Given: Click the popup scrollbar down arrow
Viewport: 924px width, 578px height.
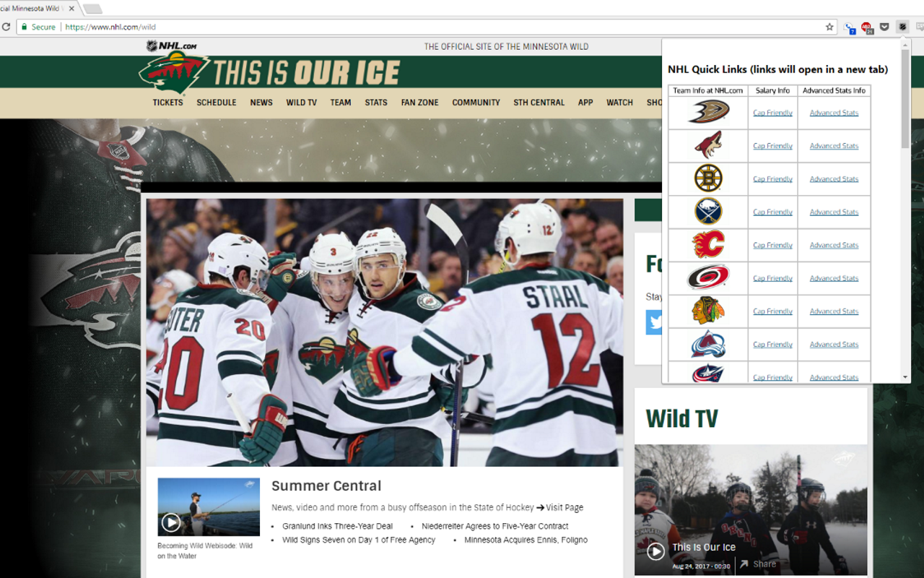Looking at the screenshot, I should pos(905,377).
